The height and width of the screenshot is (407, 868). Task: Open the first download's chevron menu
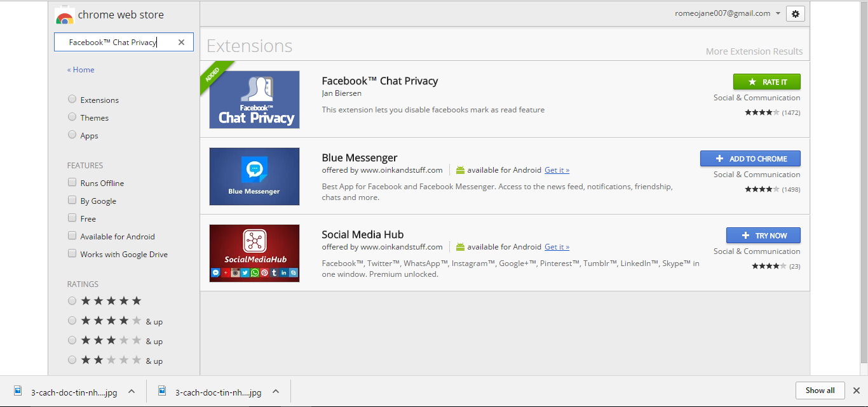pyautogui.click(x=132, y=391)
